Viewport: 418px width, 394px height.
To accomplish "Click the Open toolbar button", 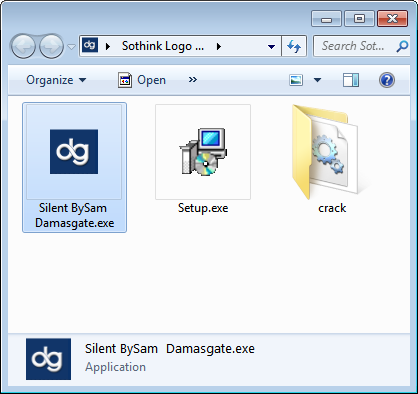I will [142, 80].
